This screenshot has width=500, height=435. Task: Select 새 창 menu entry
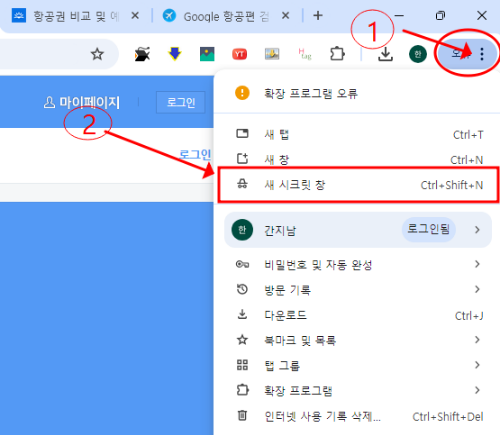coord(358,159)
